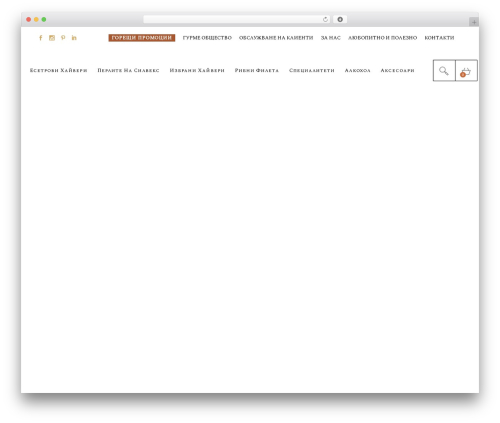Viewport: 500px width, 423px height.
Task: Open the Facebook social icon
Action: pyautogui.click(x=41, y=38)
